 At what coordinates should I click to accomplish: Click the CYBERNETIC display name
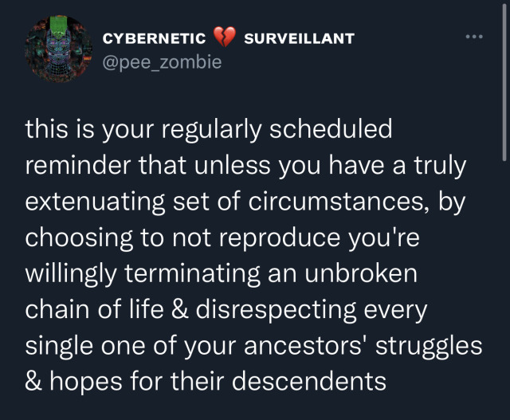pyautogui.click(x=155, y=37)
